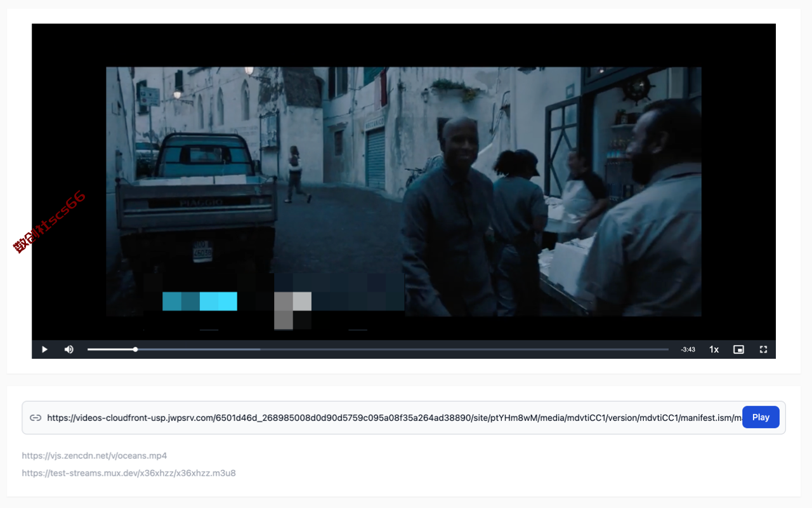812x508 pixels.
Task: Select the oceans.mp4 sample URL
Action: tap(95, 455)
